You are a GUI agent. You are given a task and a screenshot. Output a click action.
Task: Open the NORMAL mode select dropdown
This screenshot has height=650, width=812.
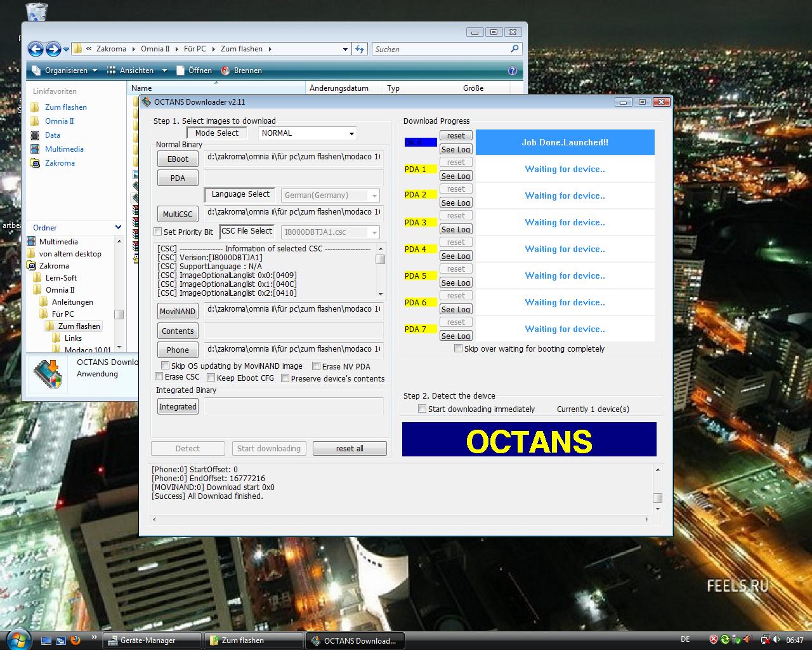[x=308, y=133]
